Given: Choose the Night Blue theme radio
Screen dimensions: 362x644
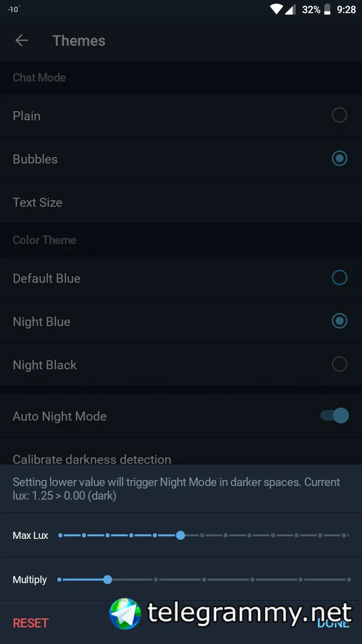Looking at the screenshot, I should 339,321.
